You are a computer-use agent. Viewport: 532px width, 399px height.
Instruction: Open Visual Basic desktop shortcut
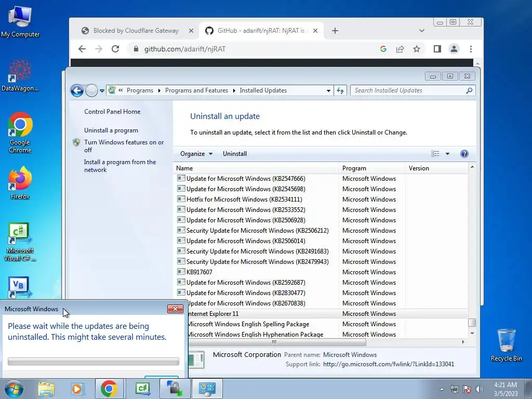20,287
